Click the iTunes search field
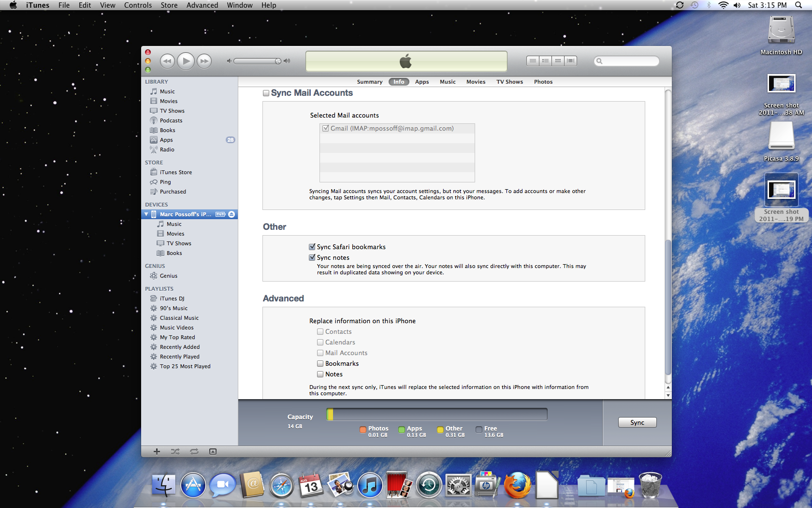Viewport: 812px width, 508px height. [626, 61]
